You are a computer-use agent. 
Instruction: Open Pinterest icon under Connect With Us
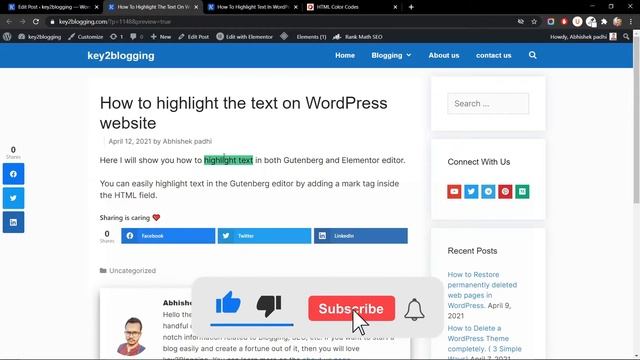(505, 191)
